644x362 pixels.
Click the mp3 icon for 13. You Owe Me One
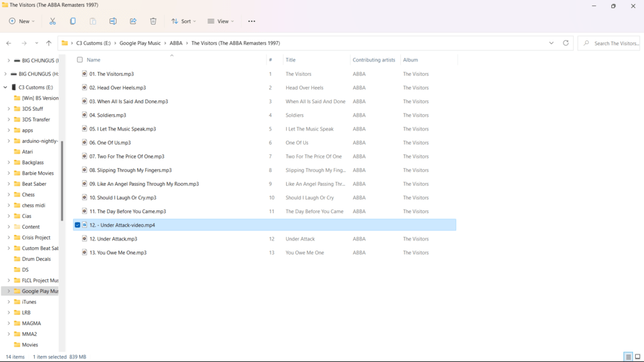click(84, 253)
